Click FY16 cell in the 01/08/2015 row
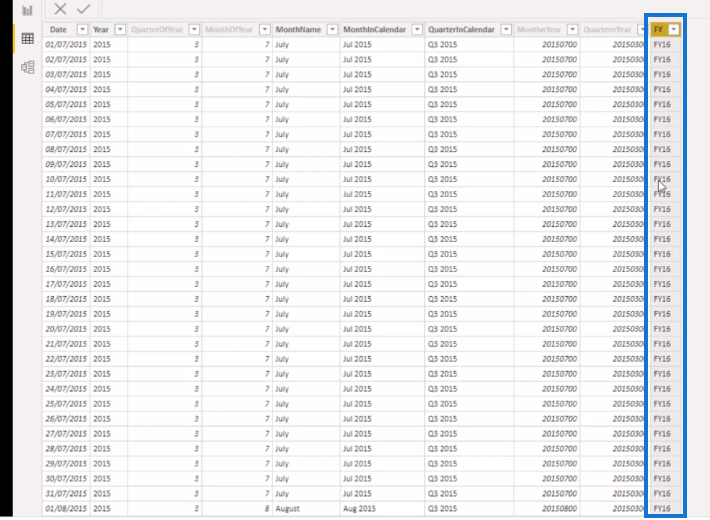Image resolution: width=710 pixels, height=520 pixels. [x=665, y=508]
